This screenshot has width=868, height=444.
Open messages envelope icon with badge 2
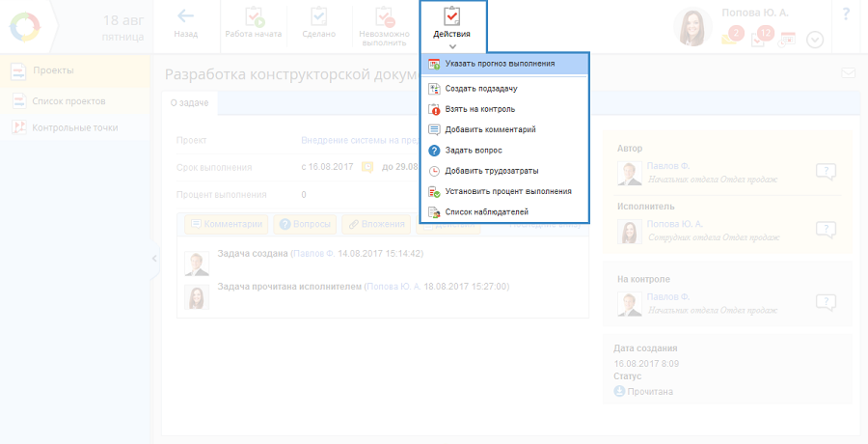732,38
